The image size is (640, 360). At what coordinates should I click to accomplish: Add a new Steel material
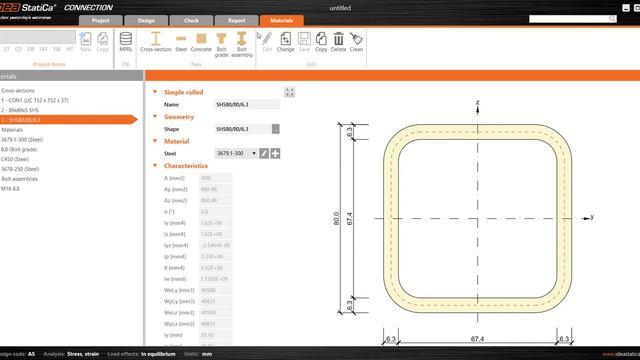[181, 42]
